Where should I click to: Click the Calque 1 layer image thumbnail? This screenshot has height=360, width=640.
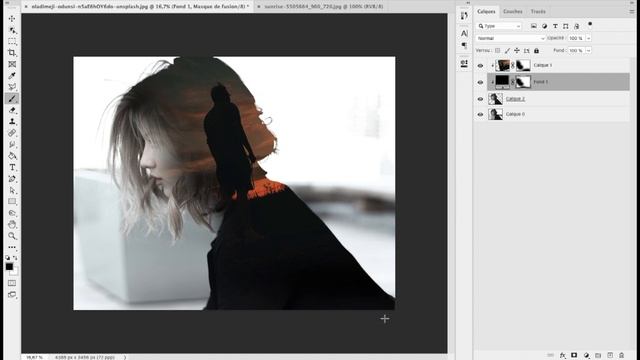click(x=502, y=65)
